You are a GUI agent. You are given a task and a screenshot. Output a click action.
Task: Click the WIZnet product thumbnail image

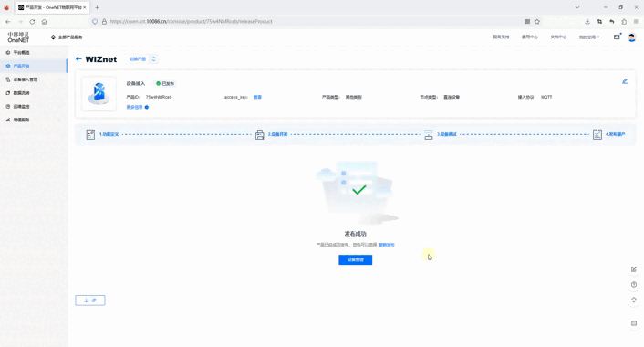99,94
